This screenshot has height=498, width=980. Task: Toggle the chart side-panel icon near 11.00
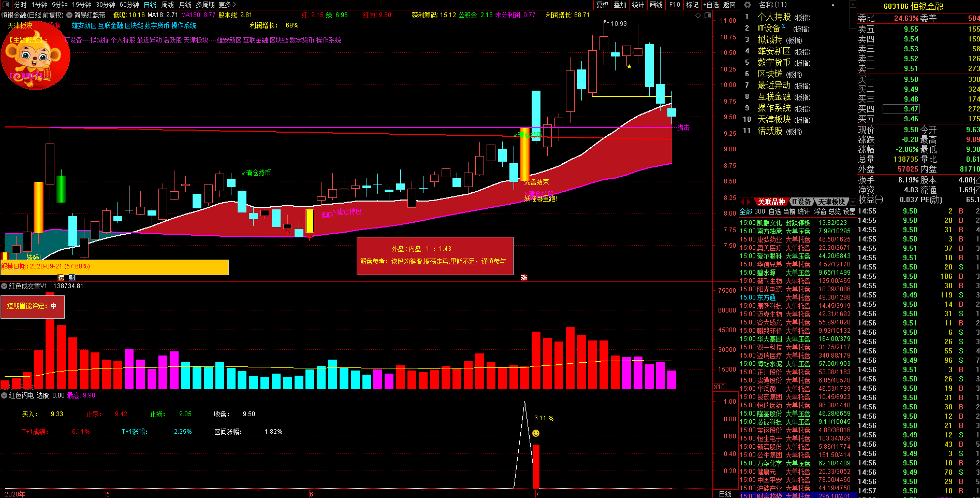[708, 16]
